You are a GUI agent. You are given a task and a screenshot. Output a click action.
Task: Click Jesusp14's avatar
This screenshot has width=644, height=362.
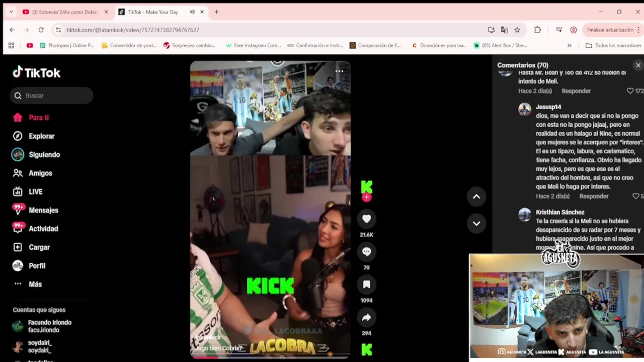[x=525, y=110]
